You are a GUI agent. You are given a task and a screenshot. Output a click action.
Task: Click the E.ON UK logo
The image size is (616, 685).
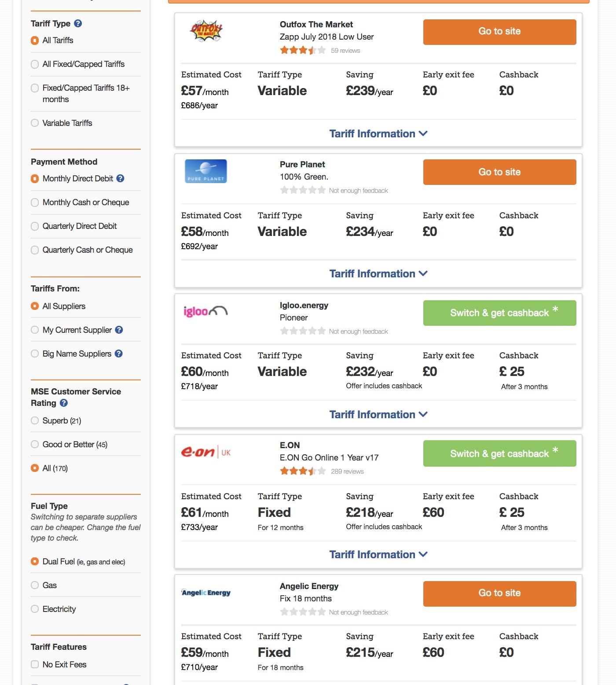(206, 452)
